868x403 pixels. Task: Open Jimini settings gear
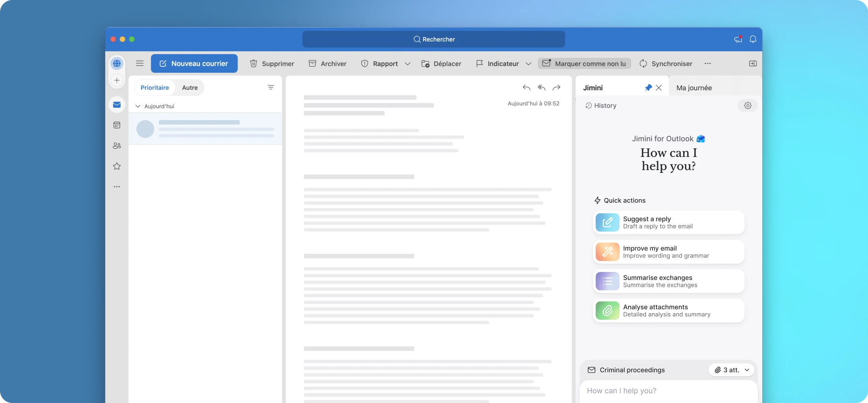[x=748, y=105]
